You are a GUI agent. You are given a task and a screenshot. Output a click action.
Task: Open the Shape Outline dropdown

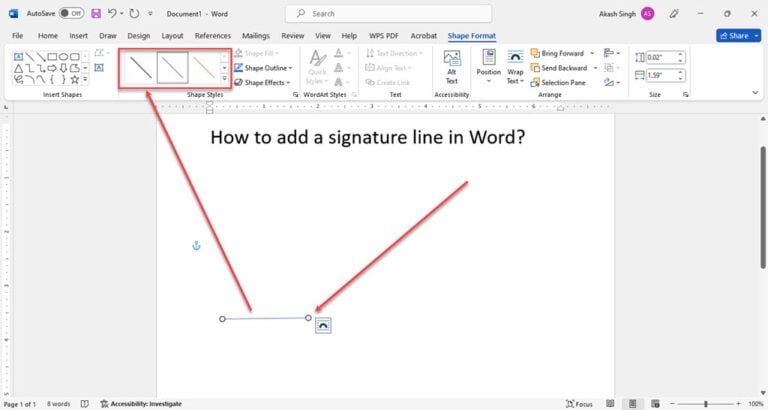tap(263, 68)
